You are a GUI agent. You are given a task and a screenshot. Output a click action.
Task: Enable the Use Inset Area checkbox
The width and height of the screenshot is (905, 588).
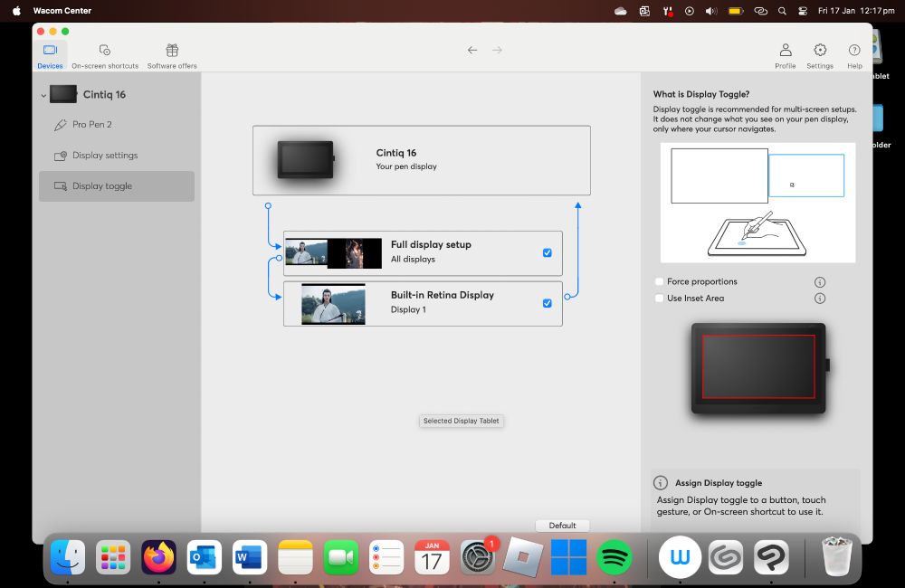click(659, 299)
